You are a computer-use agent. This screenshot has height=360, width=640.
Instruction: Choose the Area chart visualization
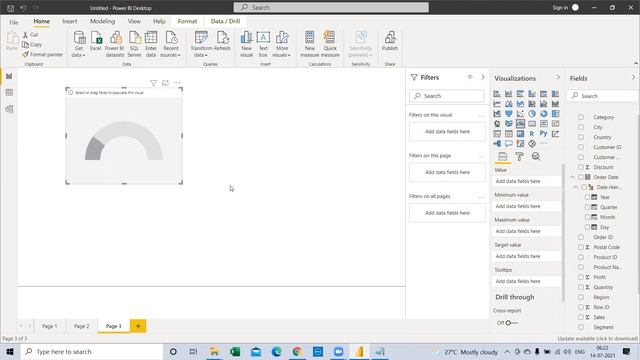(x=509, y=104)
